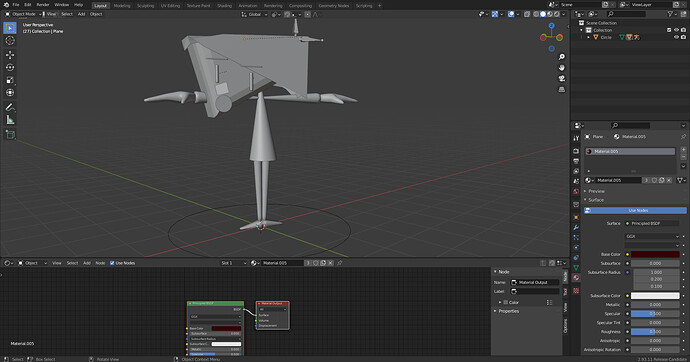Toggle the fake user shield for Material.005
This screenshot has width=690, height=362.
[654, 180]
